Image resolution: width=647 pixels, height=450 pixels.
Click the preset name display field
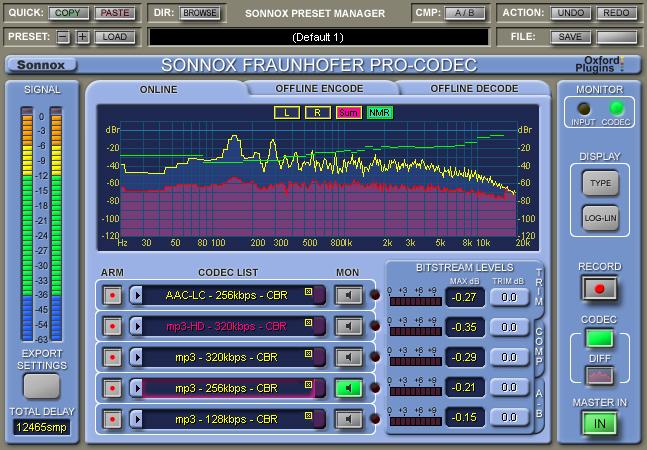[x=318, y=37]
